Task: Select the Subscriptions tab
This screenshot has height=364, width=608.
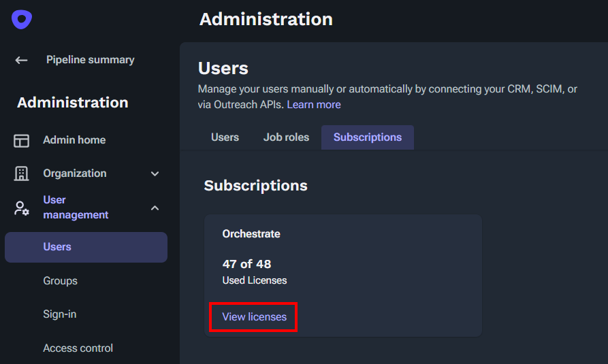Action: coord(368,137)
